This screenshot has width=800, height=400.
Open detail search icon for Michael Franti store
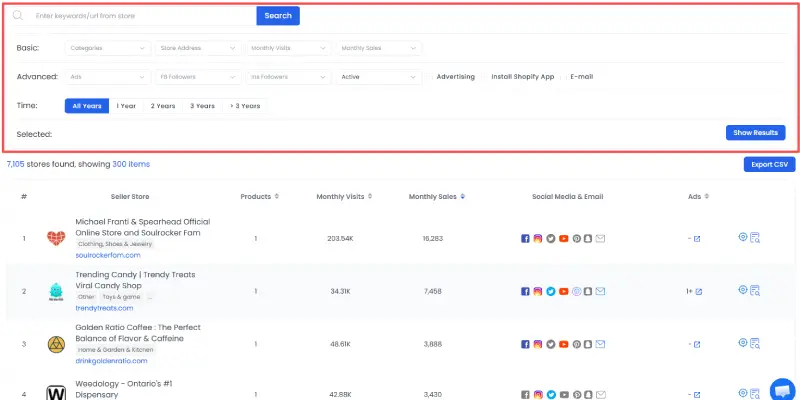pos(755,238)
